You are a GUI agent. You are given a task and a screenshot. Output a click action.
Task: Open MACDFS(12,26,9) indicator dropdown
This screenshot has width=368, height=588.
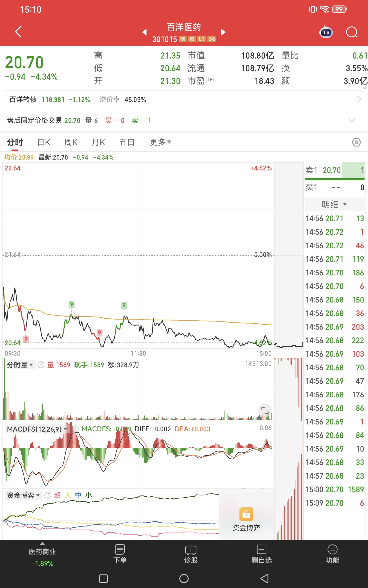(x=37, y=429)
